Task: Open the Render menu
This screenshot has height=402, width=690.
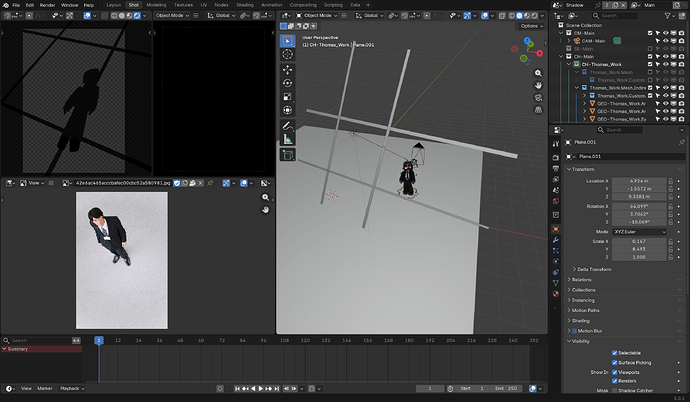Action: pyautogui.click(x=48, y=5)
